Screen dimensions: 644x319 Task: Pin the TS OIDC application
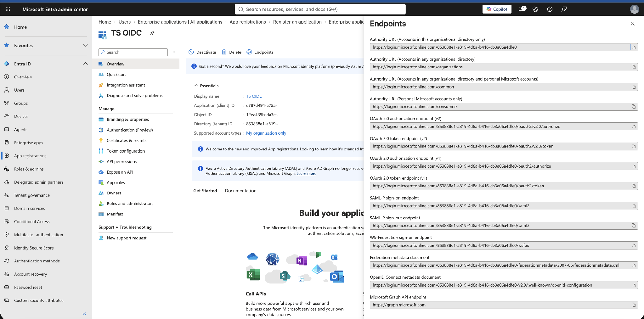tap(152, 33)
